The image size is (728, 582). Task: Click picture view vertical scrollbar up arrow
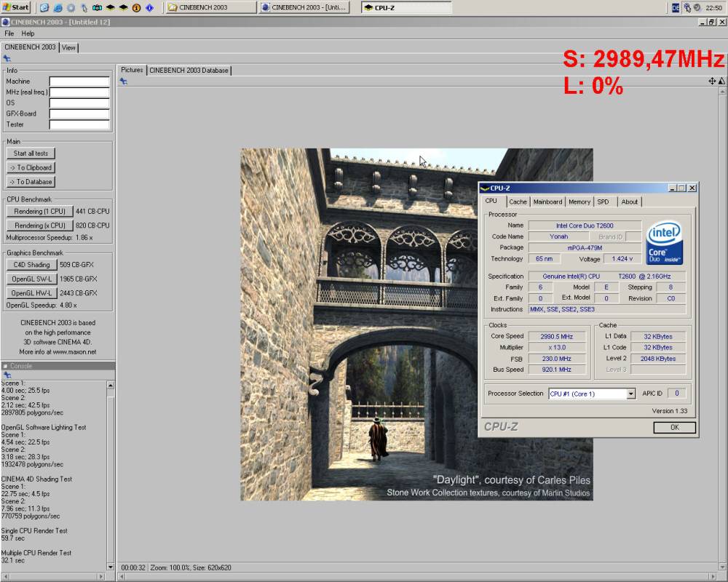pos(722,92)
